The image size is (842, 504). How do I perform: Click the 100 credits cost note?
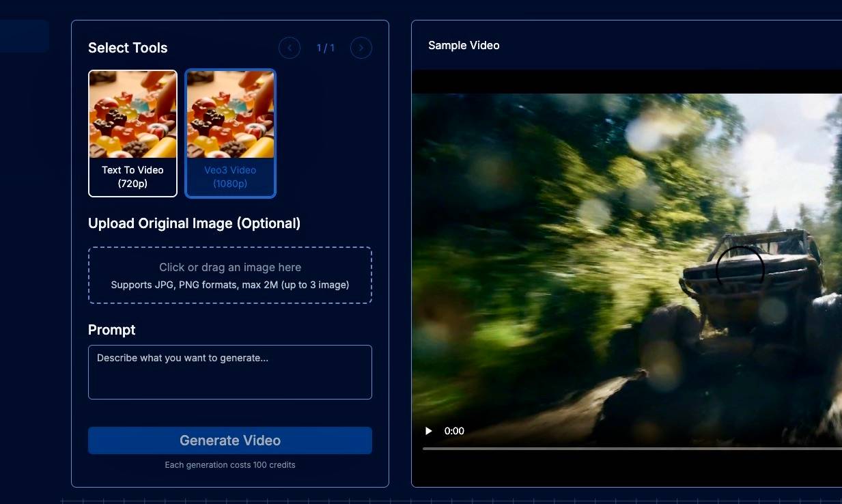coord(229,465)
